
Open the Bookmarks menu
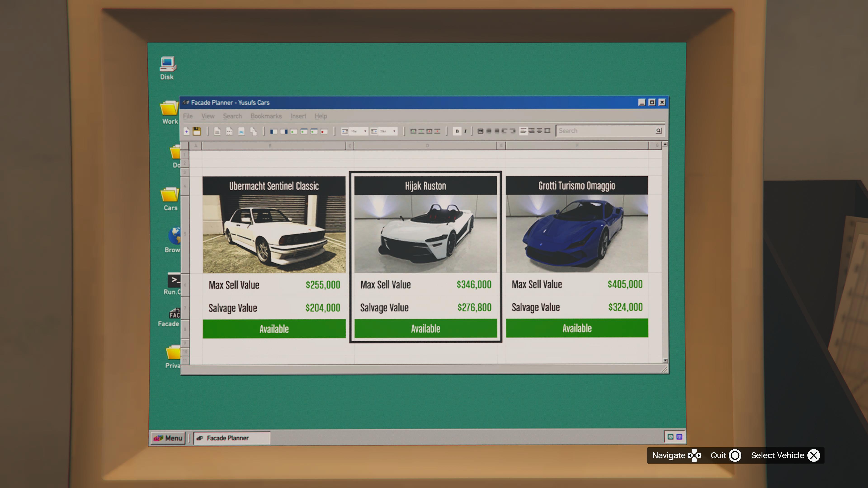pos(266,116)
